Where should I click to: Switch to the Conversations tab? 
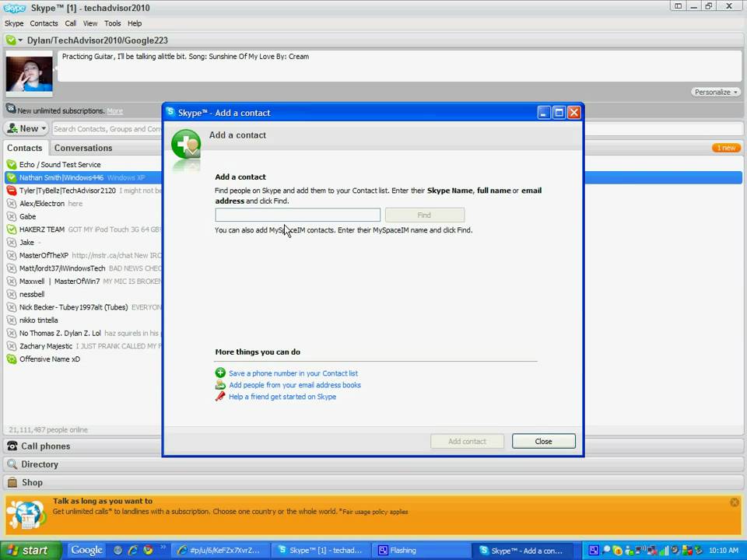[x=83, y=148]
